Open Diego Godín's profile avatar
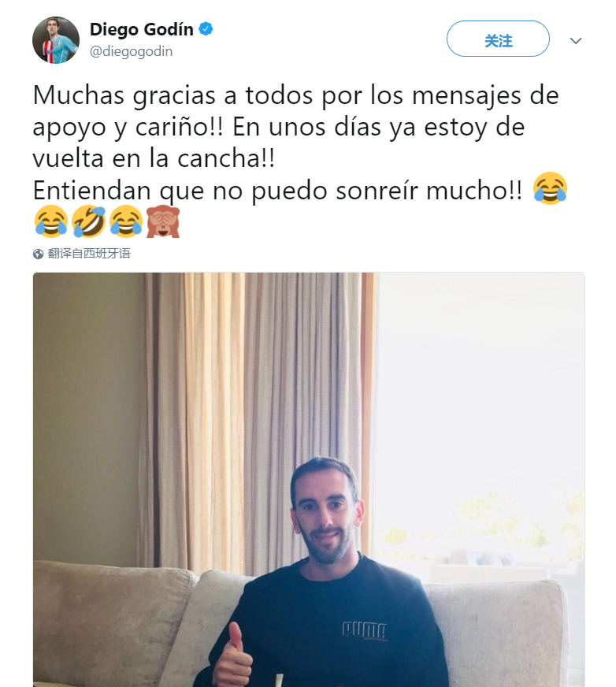 (56, 40)
